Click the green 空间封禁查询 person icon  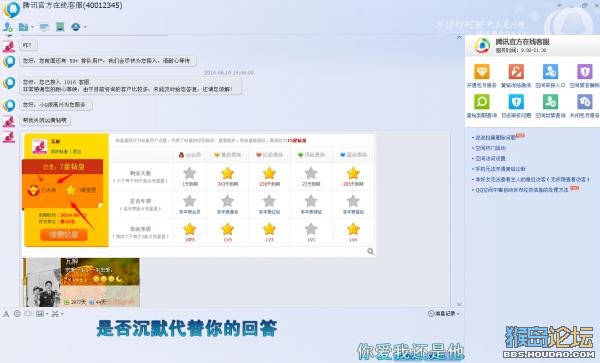pyautogui.click(x=550, y=102)
